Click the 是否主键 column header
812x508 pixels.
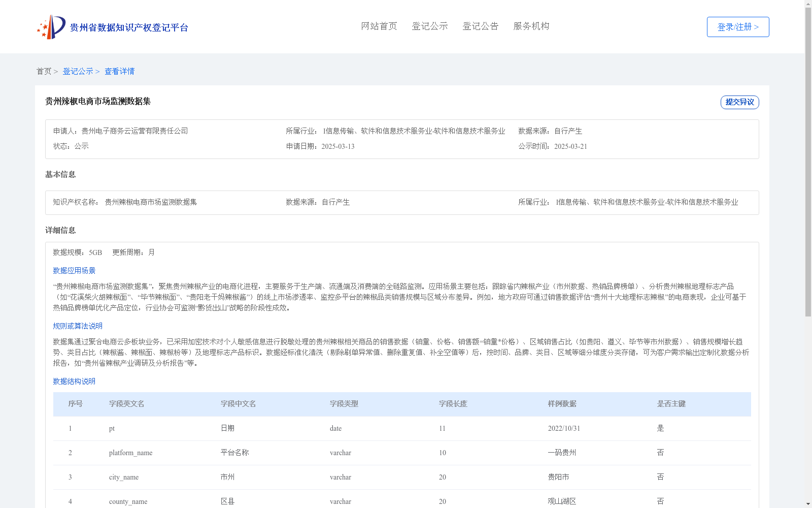[671, 404]
